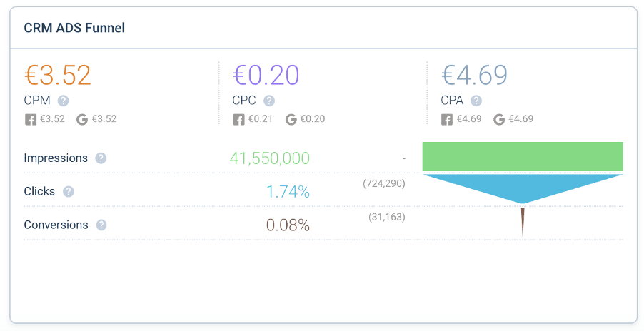The image size is (644, 331).
Task: Click the €3.52 CPM value
Action: [58, 75]
